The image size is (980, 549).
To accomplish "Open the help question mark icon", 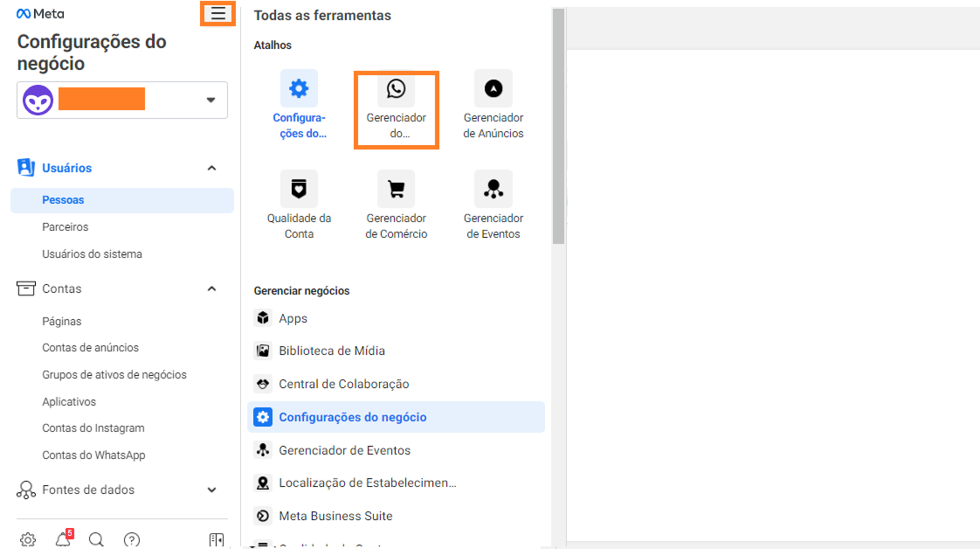I will (x=131, y=539).
